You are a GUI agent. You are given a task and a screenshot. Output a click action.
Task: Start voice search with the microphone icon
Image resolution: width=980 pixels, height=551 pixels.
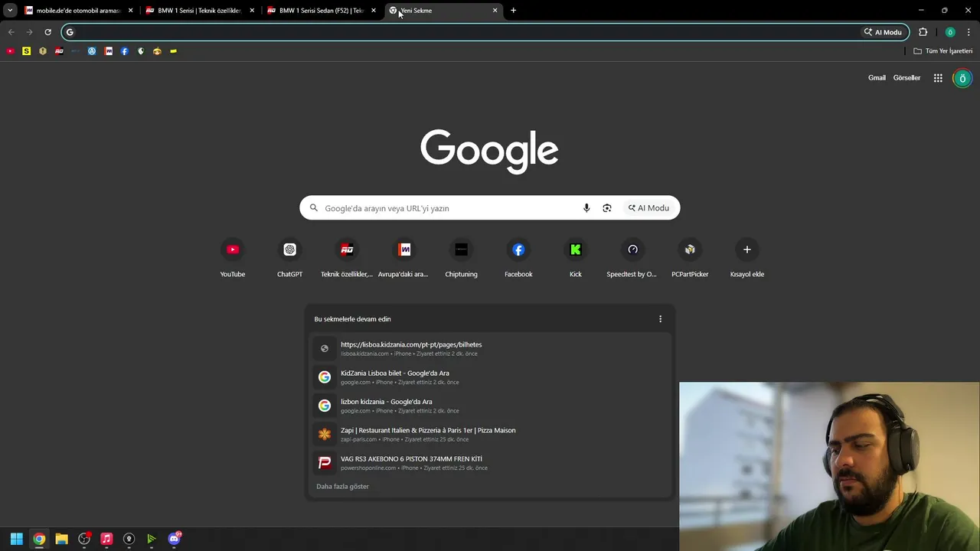[586, 208]
